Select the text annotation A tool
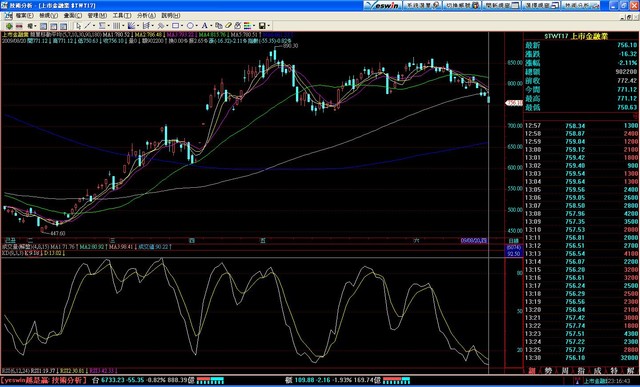 [205, 26]
